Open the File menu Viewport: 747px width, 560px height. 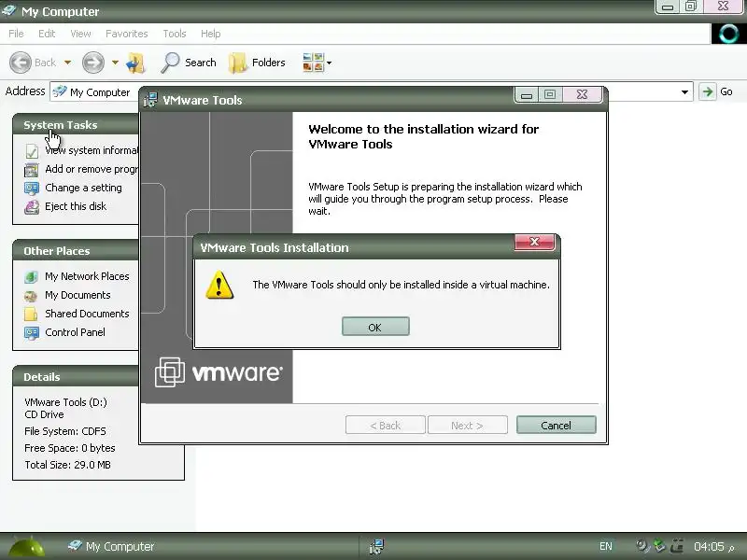tap(16, 34)
